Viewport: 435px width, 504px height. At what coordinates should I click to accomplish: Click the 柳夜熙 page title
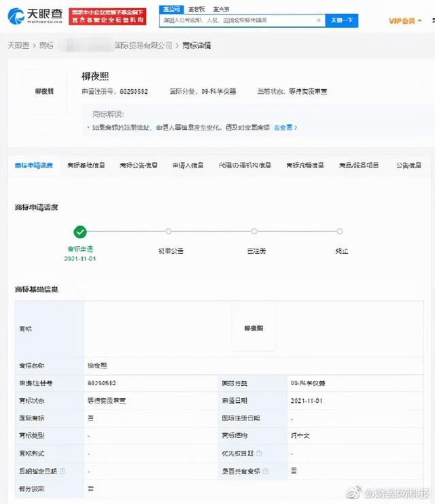point(95,76)
